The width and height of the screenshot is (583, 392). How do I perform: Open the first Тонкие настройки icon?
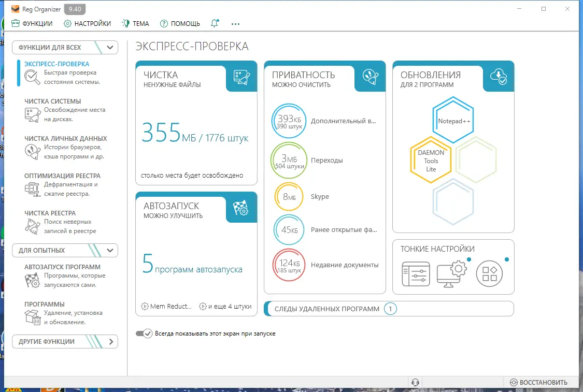[x=415, y=274]
